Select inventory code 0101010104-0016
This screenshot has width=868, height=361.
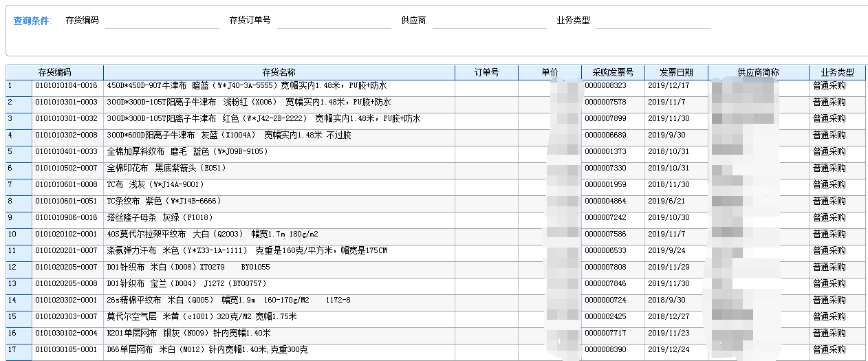67,86
